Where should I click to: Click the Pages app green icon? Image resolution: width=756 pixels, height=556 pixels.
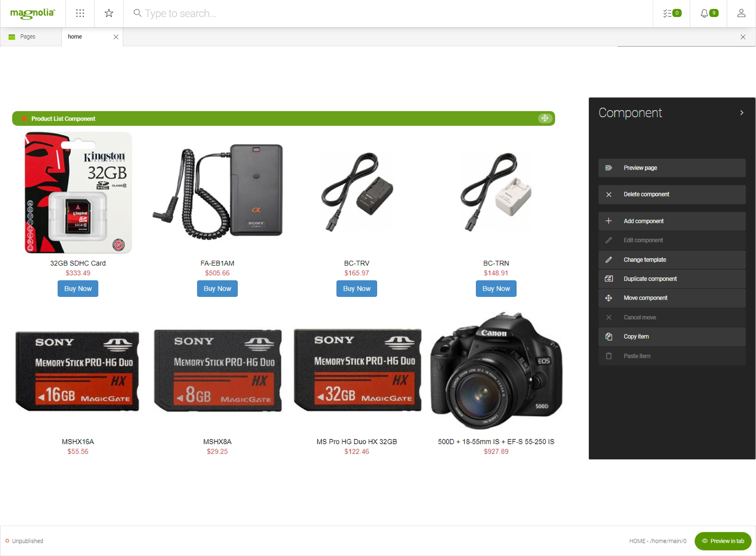click(12, 37)
